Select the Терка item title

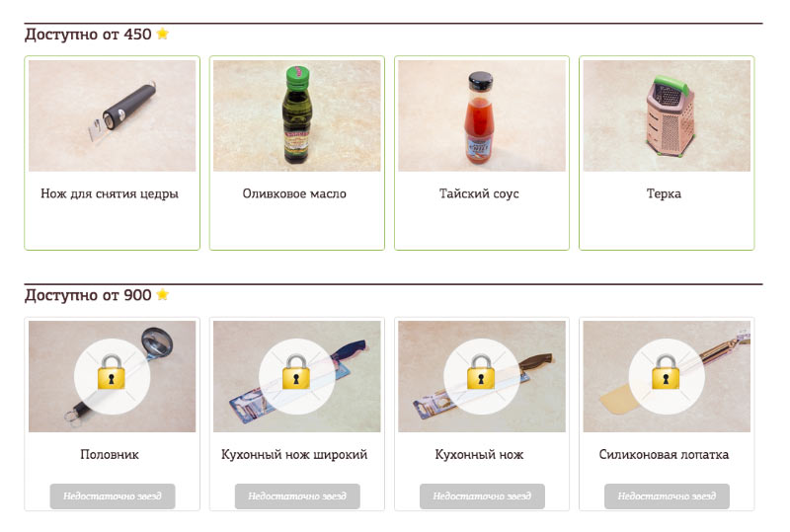[664, 194]
